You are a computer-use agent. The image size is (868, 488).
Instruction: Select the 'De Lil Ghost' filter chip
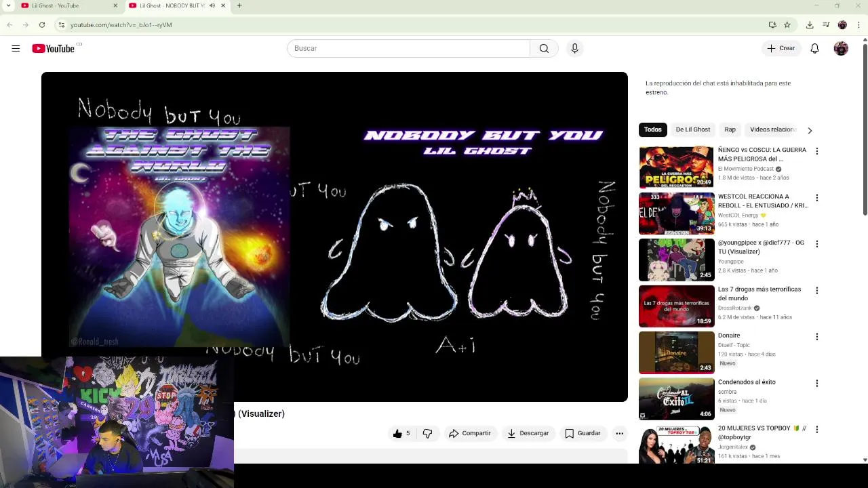pos(693,129)
